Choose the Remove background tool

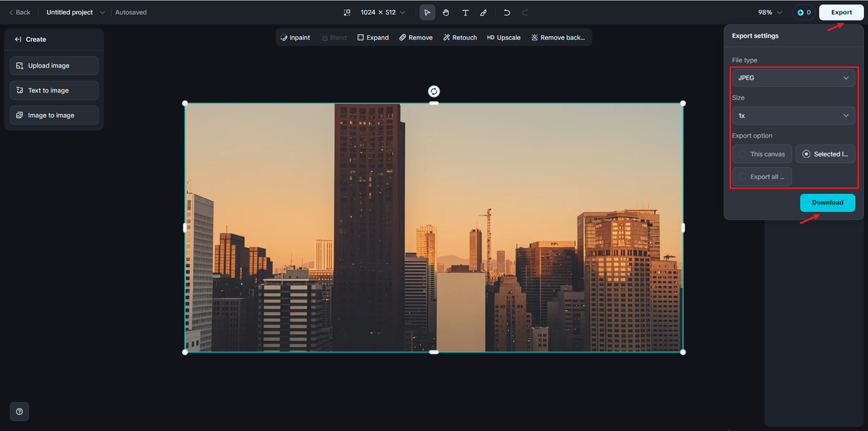point(558,37)
